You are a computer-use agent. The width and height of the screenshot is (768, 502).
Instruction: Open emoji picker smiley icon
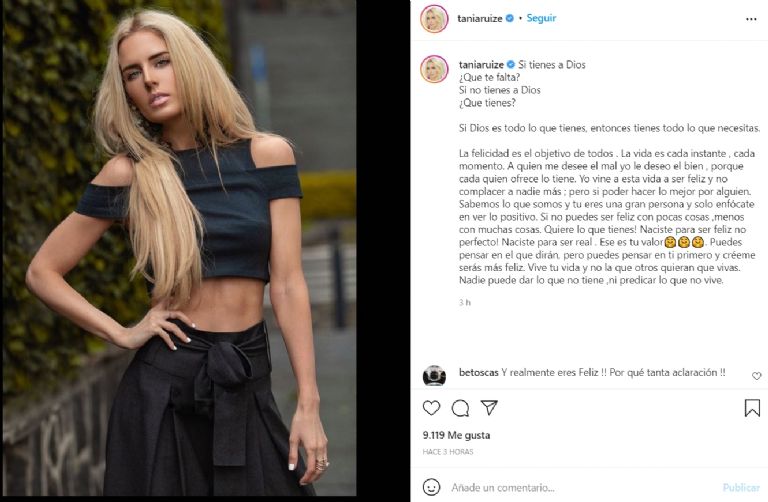pos(431,487)
